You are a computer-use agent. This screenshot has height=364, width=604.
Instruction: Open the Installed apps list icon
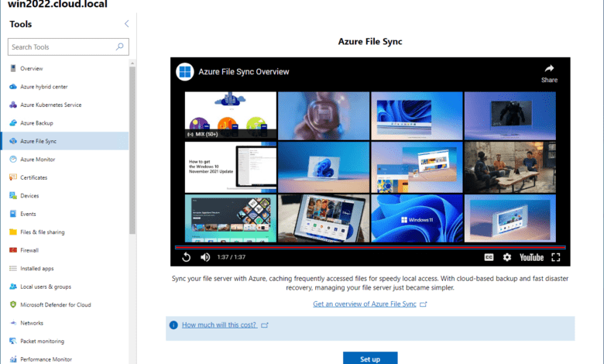pos(13,268)
